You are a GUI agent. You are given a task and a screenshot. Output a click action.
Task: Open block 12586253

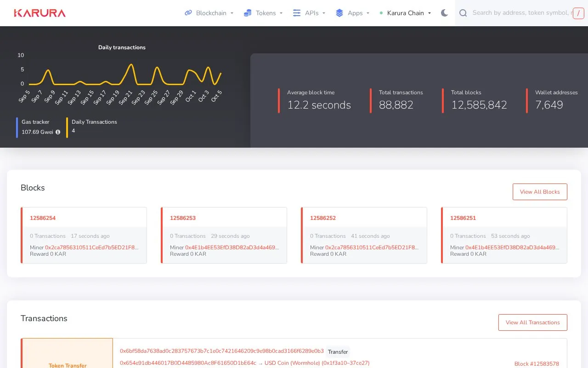pyautogui.click(x=183, y=218)
